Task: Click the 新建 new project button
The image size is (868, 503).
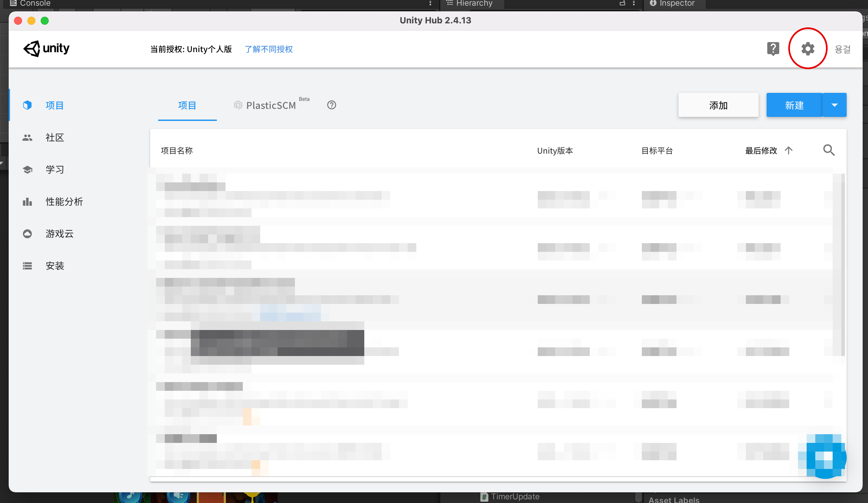Action: pos(794,105)
